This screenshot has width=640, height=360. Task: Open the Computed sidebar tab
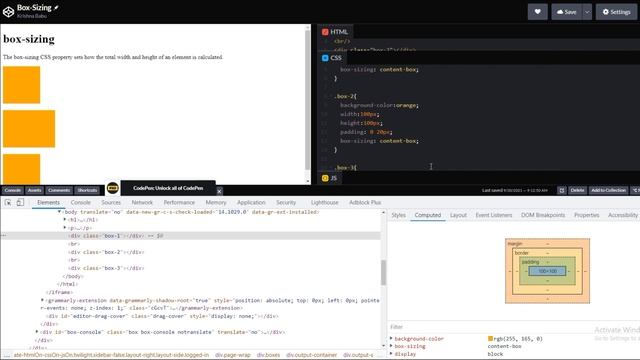pyautogui.click(x=428, y=215)
